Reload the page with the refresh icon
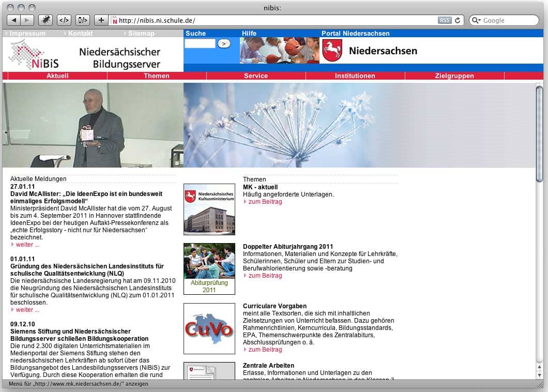The image size is (548, 392). [x=458, y=21]
